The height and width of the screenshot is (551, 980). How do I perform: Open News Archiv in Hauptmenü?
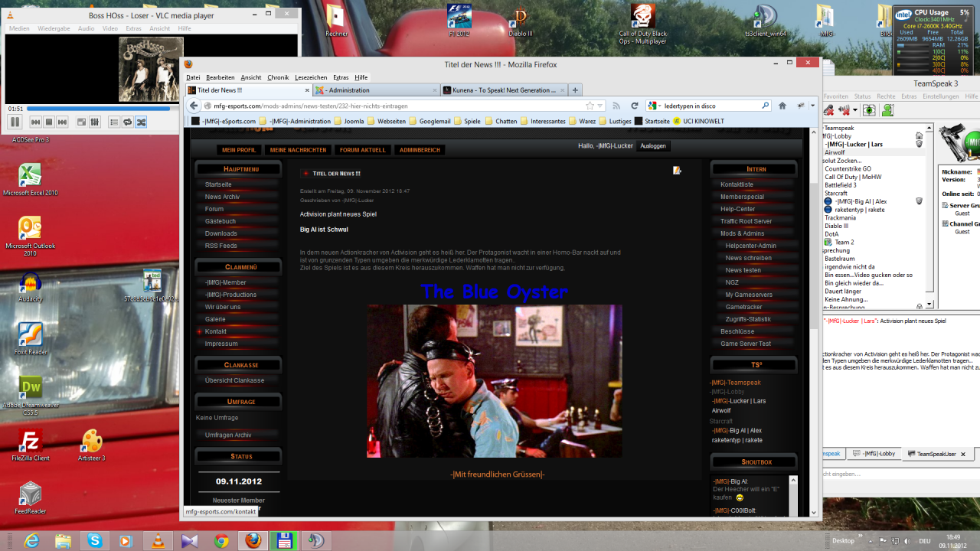pos(222,197)
